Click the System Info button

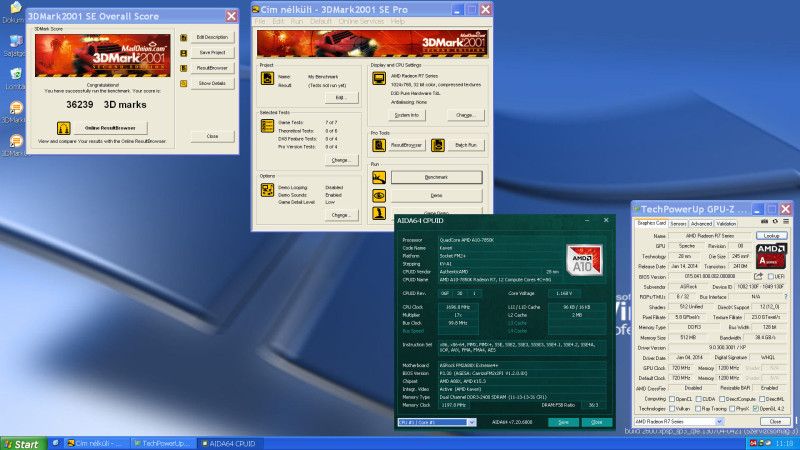click(x=407, y=115)
